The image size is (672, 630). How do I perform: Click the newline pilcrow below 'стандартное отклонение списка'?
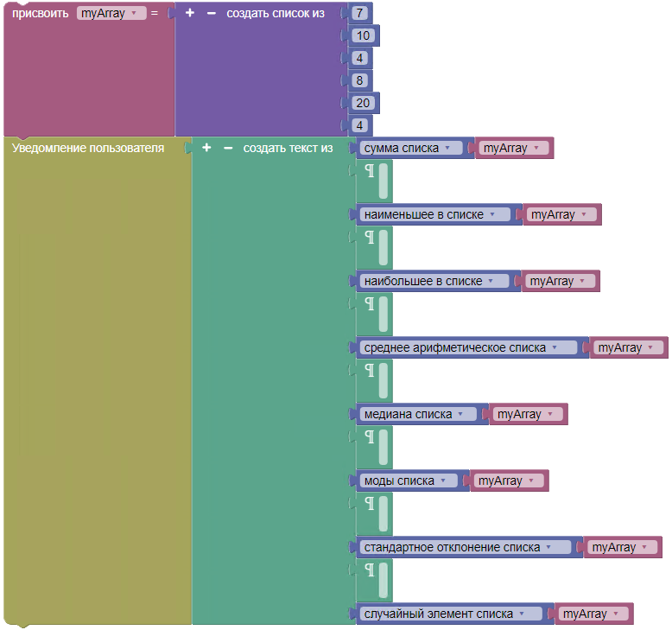(x=370, y=570)
